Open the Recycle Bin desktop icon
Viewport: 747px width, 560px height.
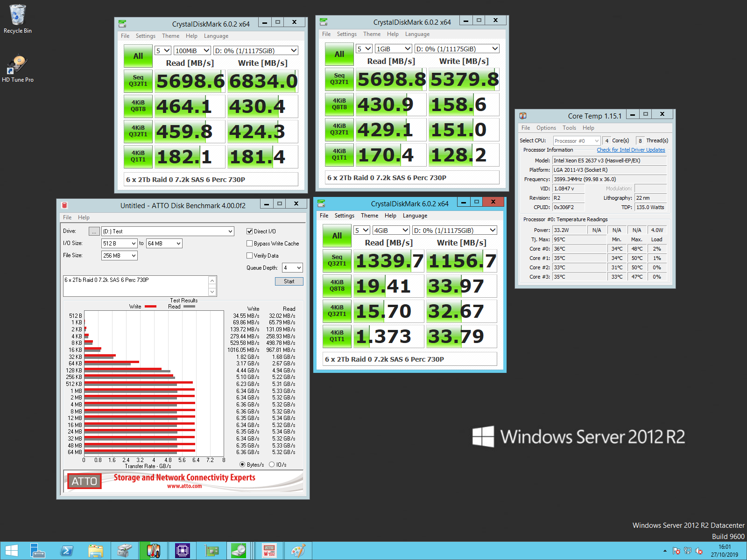[x=18, y=19]
